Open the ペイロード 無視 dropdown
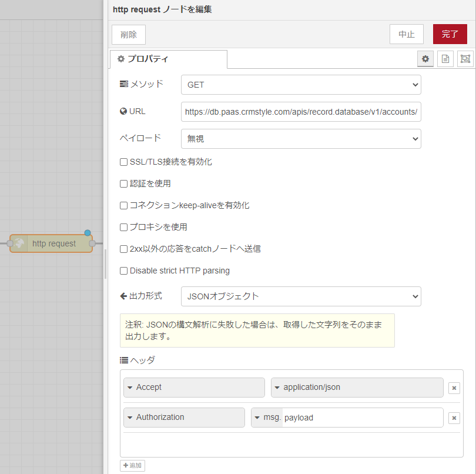The image size is (476, 474). point(301,139)
